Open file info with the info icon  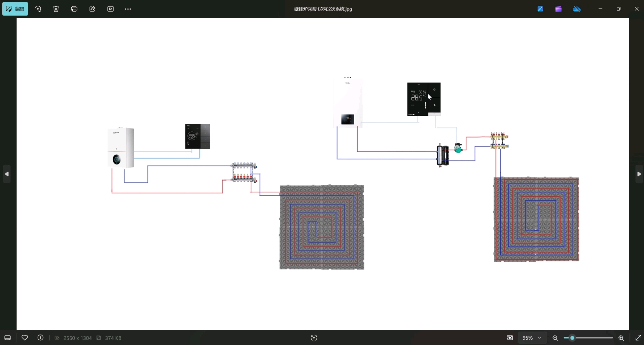click(40, 338)
